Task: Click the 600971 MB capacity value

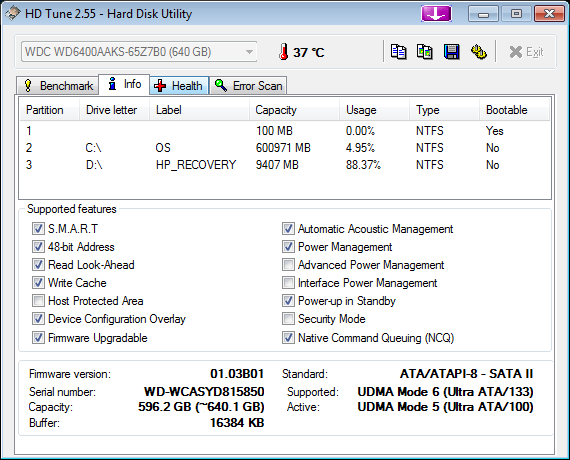Action: pyautogui.click(x=283, y=148)
